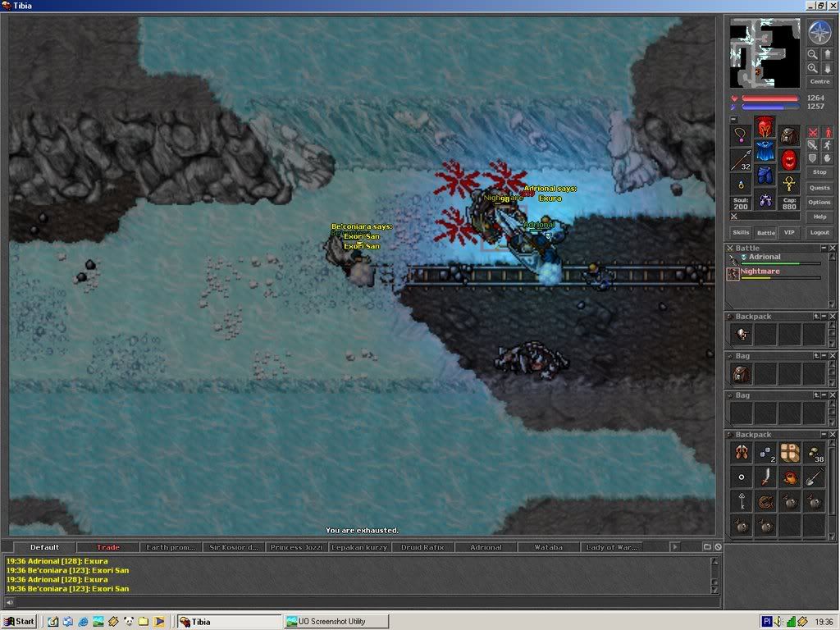
Task: Click the shovel in bottom Backpack
Action: [x=814, y=477]
